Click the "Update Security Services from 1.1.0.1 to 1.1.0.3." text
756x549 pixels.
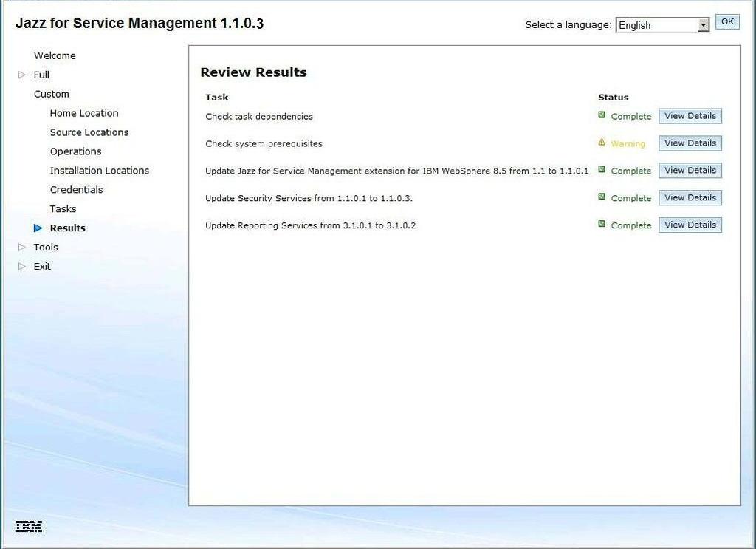point(309,198)
